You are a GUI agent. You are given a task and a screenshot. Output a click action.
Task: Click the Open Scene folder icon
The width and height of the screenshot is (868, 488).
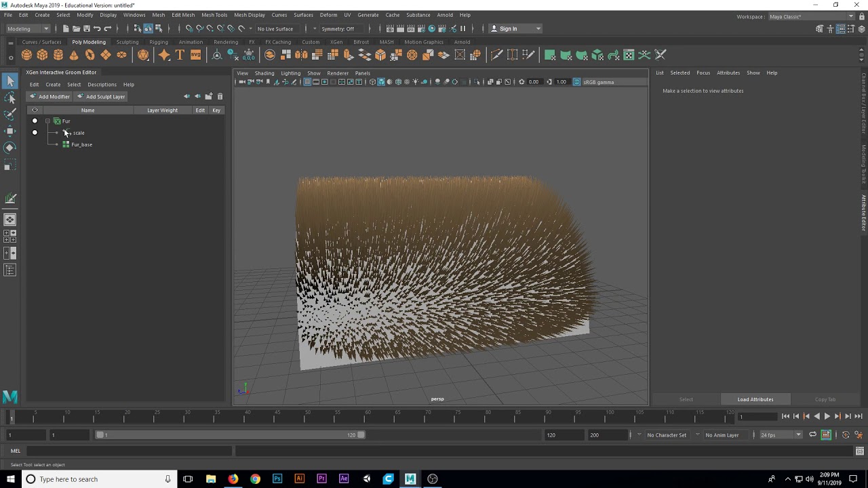coord(76,28)
